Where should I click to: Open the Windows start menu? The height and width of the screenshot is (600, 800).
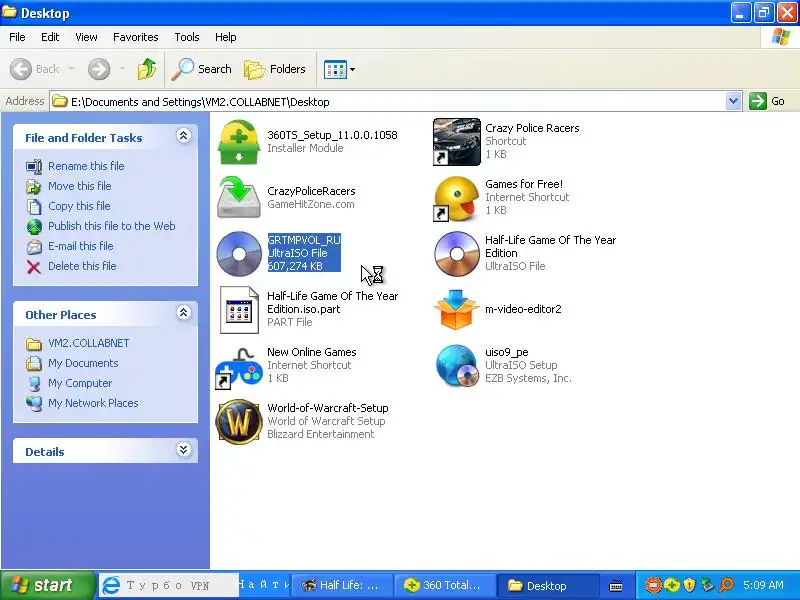47,585
